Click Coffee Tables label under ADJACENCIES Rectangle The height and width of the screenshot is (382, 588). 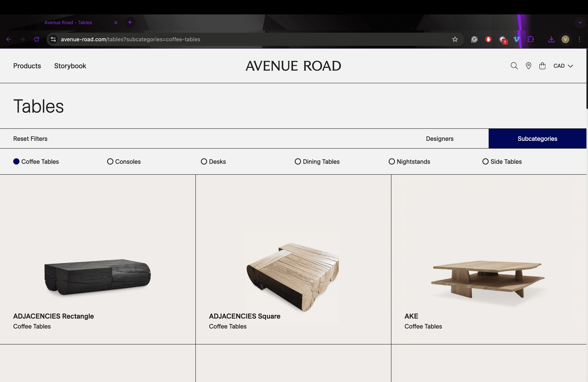(32, 326)
